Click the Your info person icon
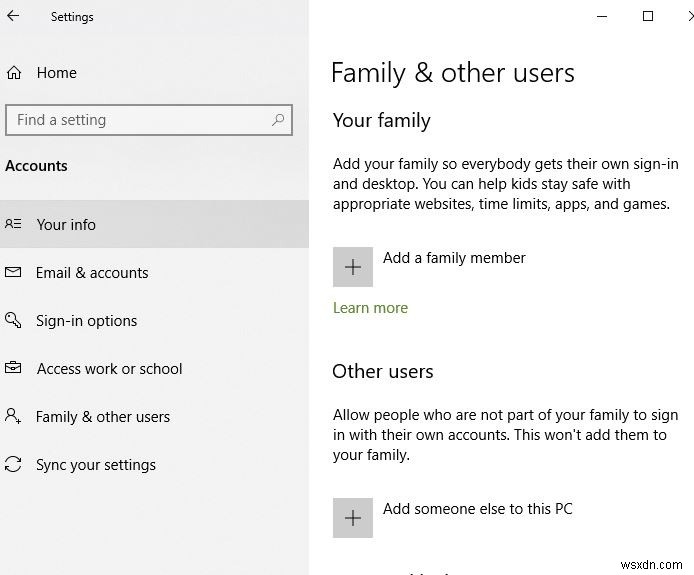The height and width of the screenshot is (575, 694). 13,225
